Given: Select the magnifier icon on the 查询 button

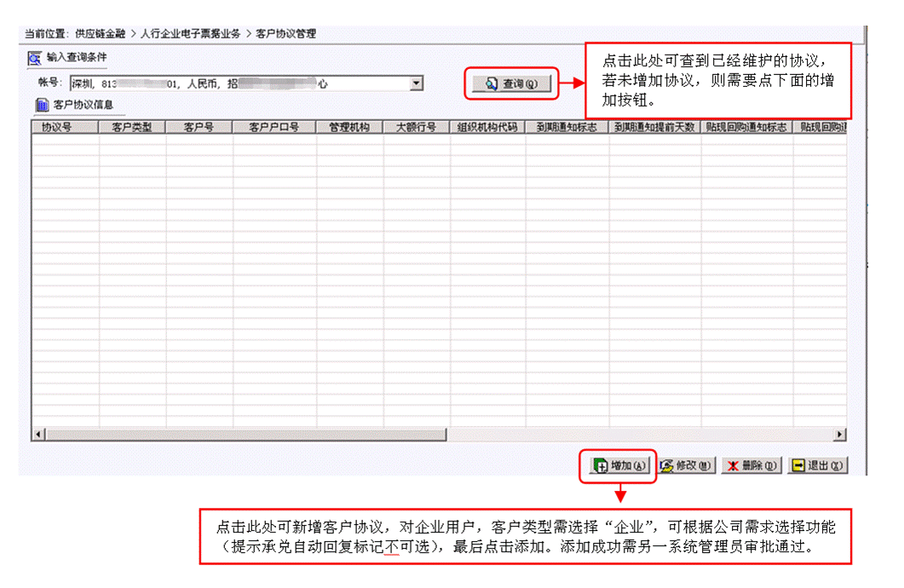Looking at the screenshot, I should (x=490, y=83).
